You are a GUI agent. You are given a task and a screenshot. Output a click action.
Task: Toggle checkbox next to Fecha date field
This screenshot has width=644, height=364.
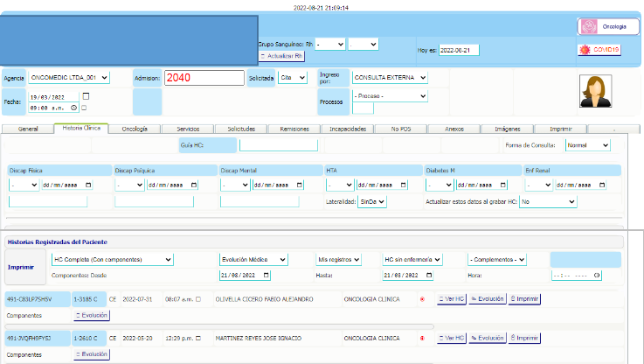tap(85, 95)
